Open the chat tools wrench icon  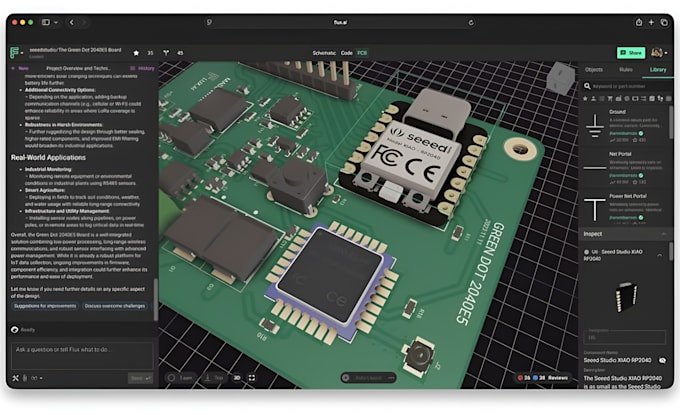tap(16, 379)
